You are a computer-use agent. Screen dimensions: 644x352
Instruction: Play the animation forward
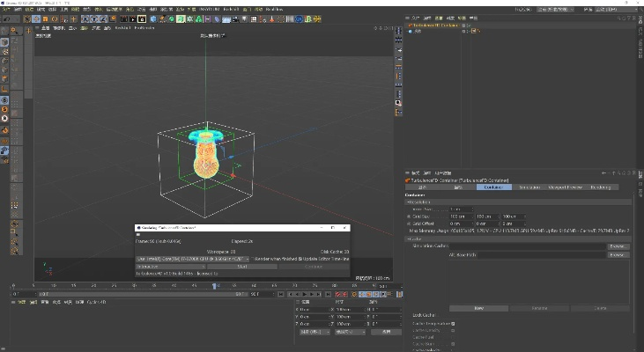[305, 294]
